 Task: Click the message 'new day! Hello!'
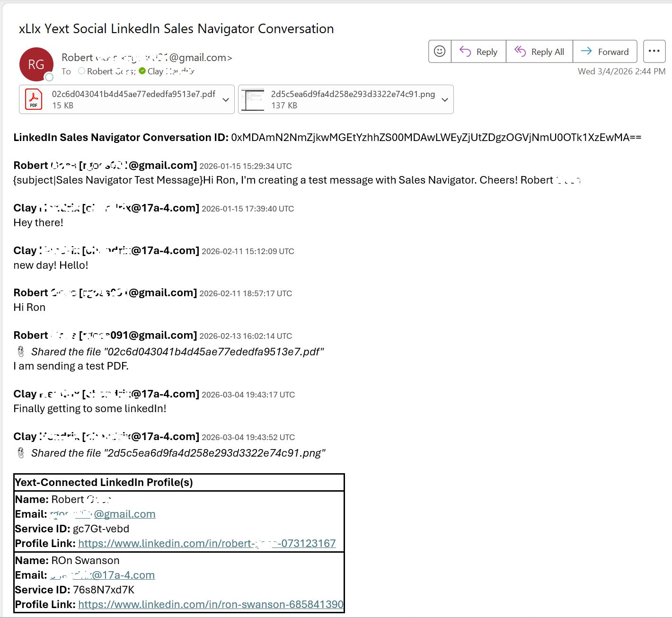[x=51, y=265]
